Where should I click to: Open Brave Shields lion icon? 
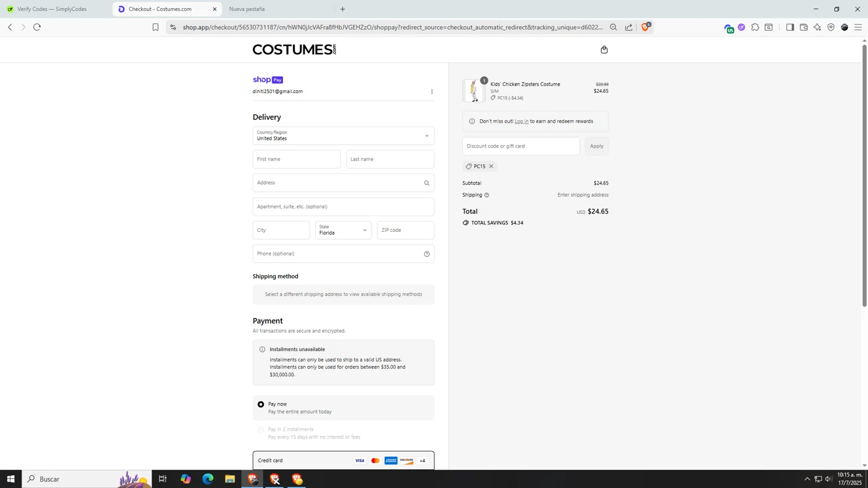pyautogui.click(x=645, y=27)
